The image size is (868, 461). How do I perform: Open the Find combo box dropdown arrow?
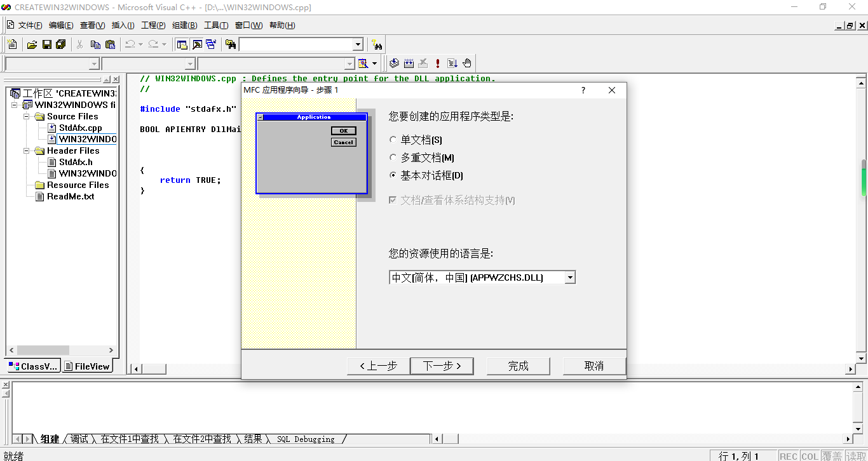(358, 44)
